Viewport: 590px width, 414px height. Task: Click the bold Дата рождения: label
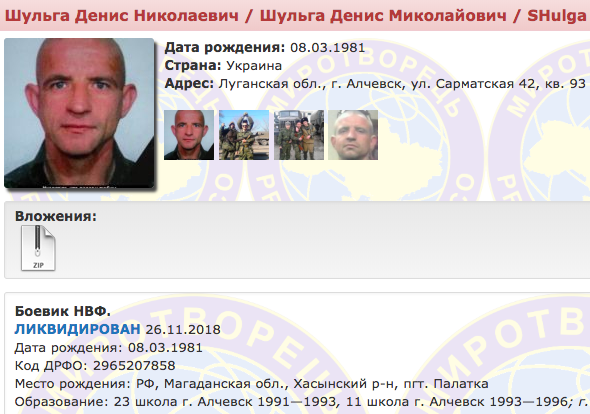[225, 47]
